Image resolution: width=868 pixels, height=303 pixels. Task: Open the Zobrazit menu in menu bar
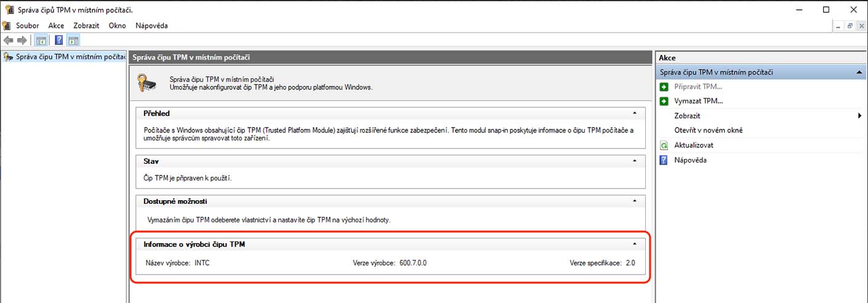coord(86,25)
